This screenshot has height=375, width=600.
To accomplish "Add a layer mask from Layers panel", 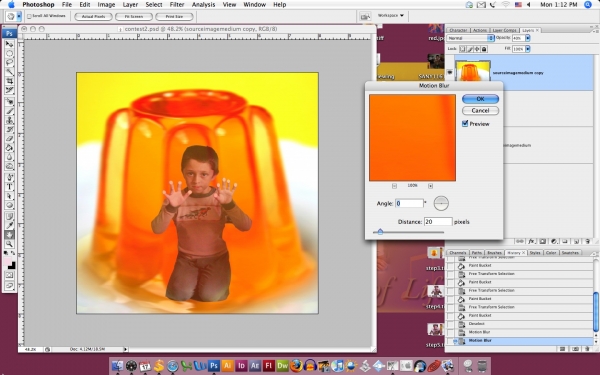I will point(543,241).
